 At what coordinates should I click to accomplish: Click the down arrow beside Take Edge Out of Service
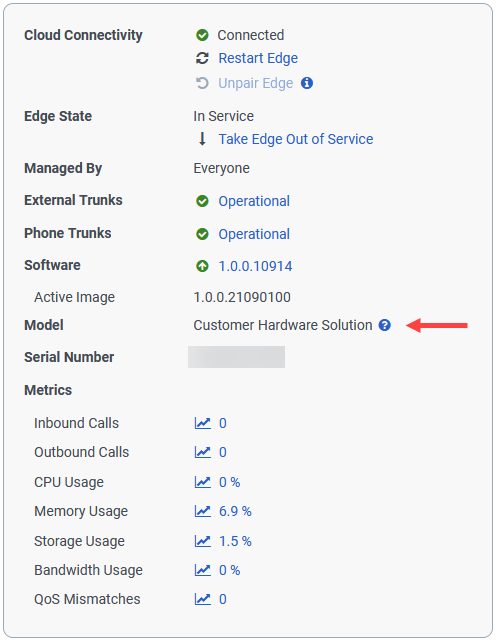(x=202, y=139)
